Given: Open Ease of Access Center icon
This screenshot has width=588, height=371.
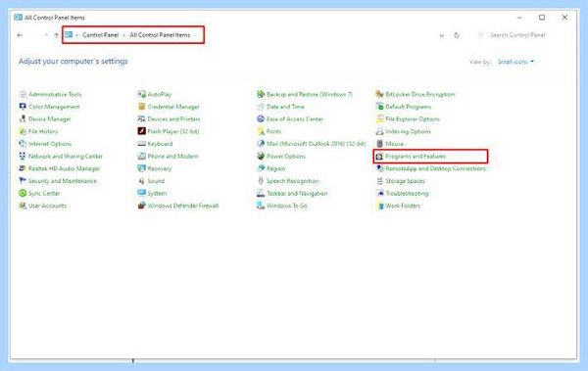Looking at the screenshot, I should click(261, 118).
